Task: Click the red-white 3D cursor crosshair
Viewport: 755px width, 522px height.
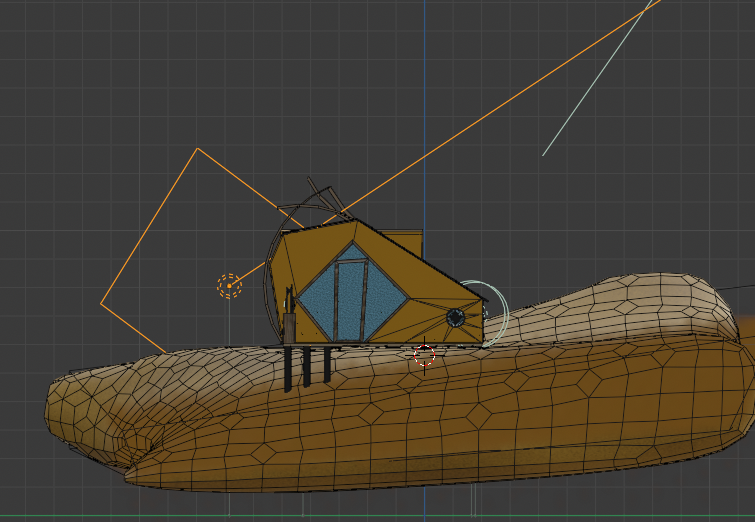Action: pos(424,355)
